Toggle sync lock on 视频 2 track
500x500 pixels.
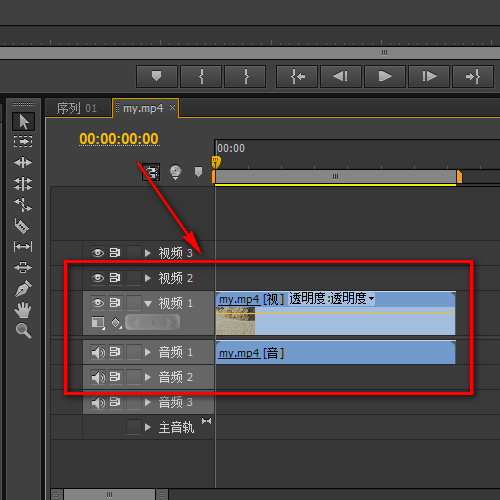pos(115,278)
